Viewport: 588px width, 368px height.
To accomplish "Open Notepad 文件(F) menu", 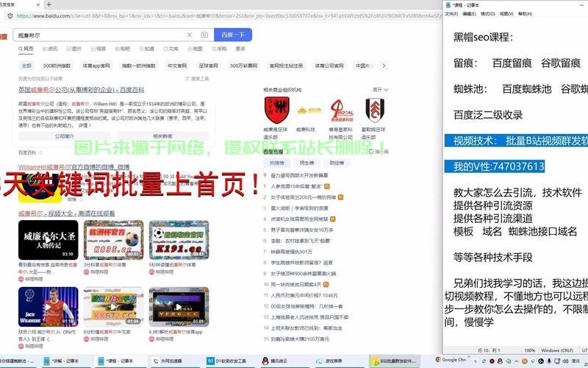I will click(x=451, y=13).
